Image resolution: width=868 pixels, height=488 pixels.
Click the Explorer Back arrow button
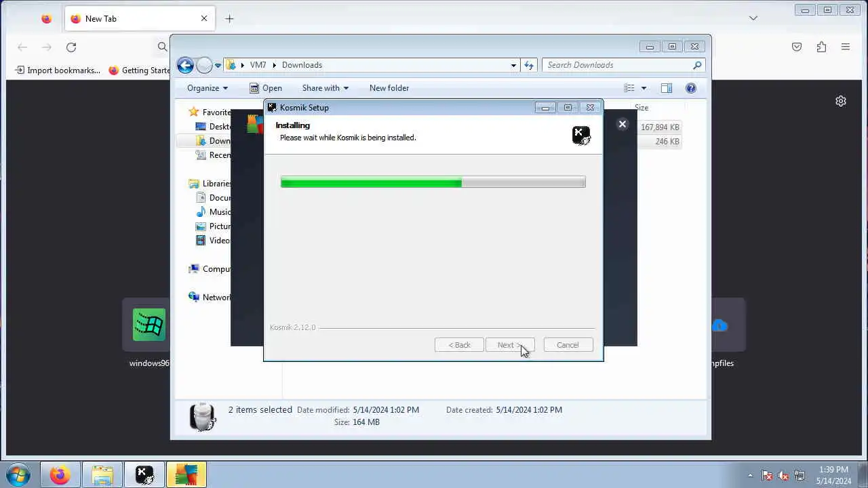coord(185,65)
